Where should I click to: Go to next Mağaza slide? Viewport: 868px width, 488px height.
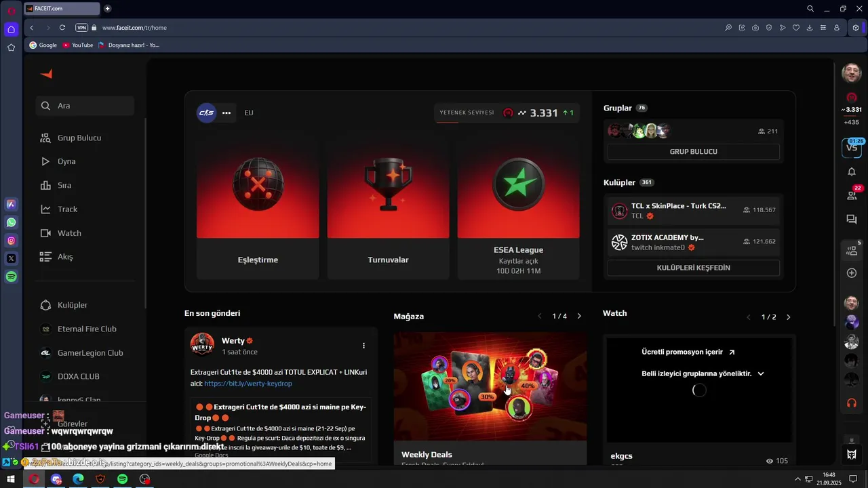tap(579, 317)
